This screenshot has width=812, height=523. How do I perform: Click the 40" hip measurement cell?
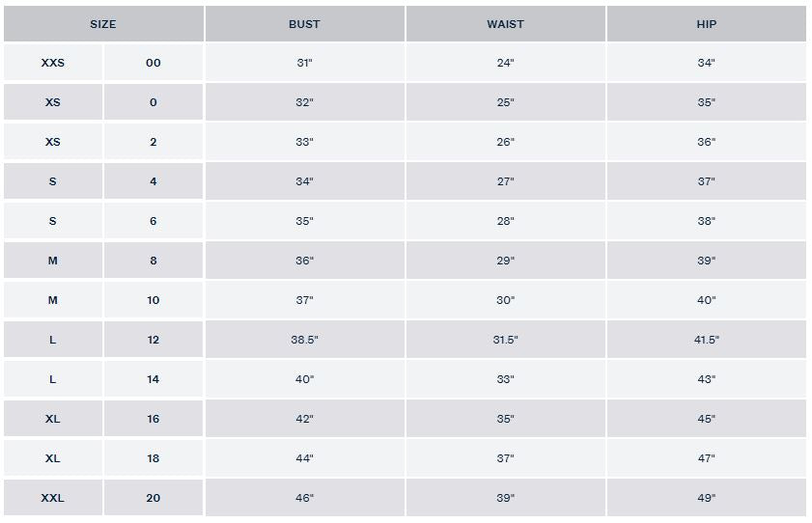[707, 300]
